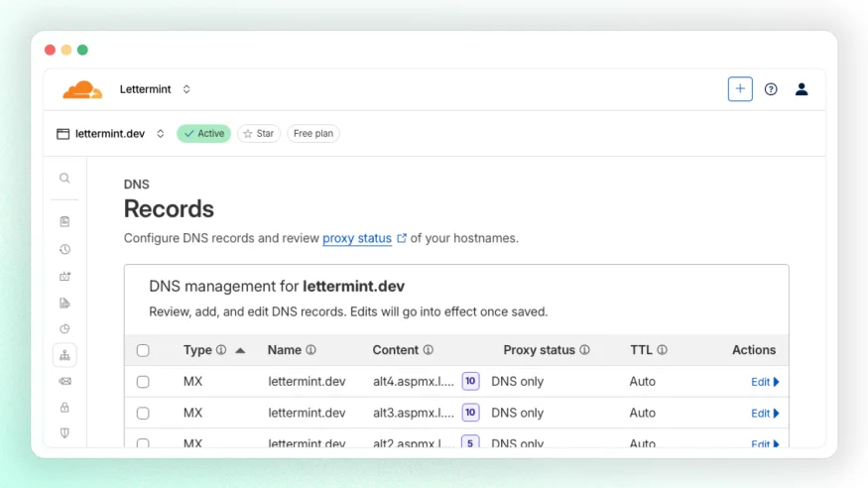Toggle the select-all records checkbox
Screen dimensions: 868x488
[143, 350]
